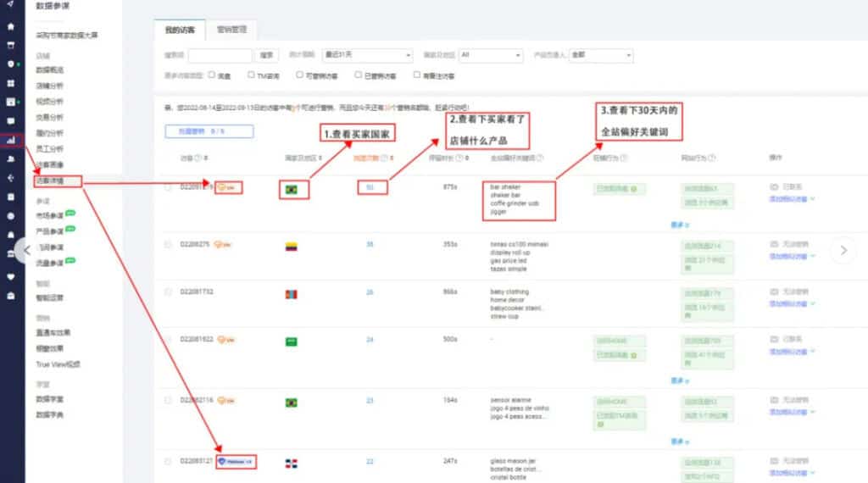Click the 批量营销 batch marketing button

click(209, 131)
